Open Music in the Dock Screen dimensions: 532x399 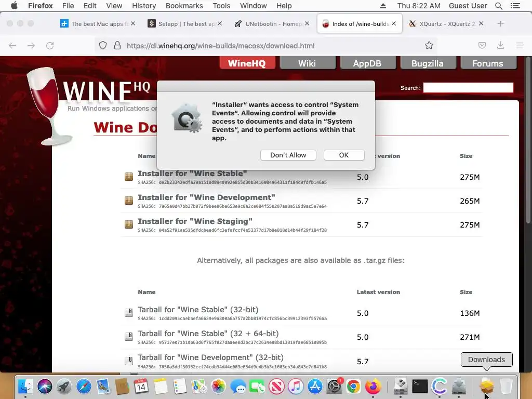tap(296, 387)
